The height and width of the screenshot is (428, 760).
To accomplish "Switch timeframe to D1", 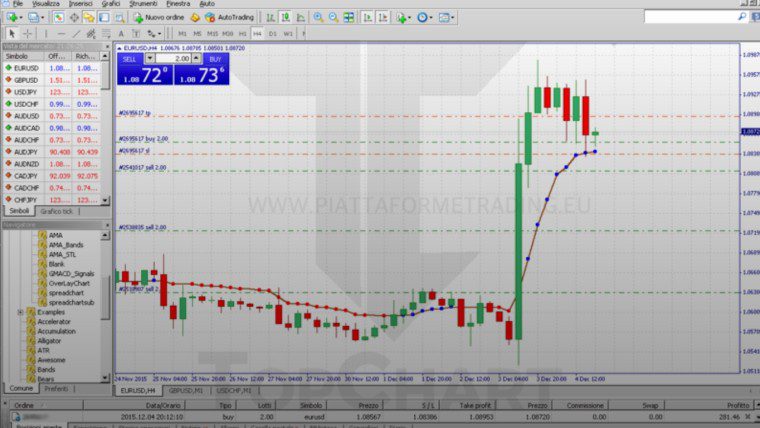I will [x=272, y=33].
